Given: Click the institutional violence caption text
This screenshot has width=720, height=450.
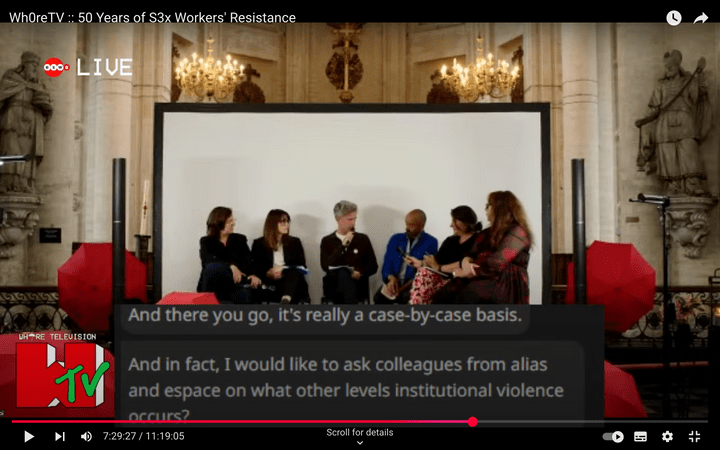Looking at the screenshot, I should pyautogui.click(x=345, y=389).
